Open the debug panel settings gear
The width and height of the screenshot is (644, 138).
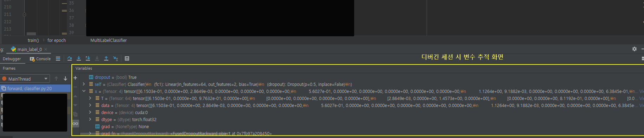click(635, 49)
